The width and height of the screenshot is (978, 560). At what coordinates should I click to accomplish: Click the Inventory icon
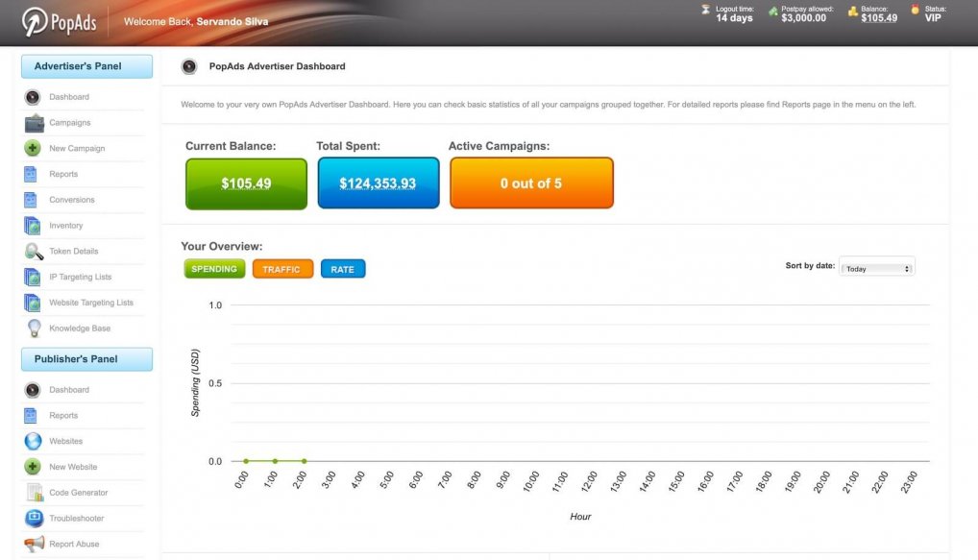click(x=33, y=226)
